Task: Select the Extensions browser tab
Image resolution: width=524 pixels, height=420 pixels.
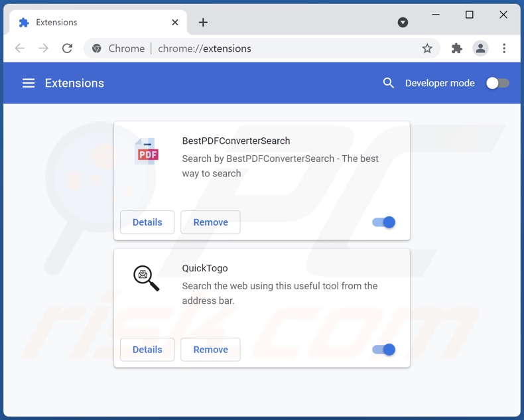Action: (x=98, y=23)
